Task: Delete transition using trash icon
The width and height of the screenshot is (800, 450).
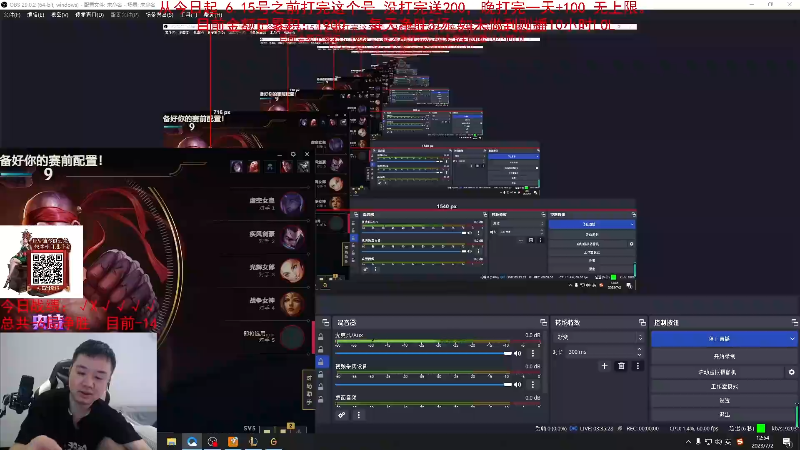Action: coord(621,366)
